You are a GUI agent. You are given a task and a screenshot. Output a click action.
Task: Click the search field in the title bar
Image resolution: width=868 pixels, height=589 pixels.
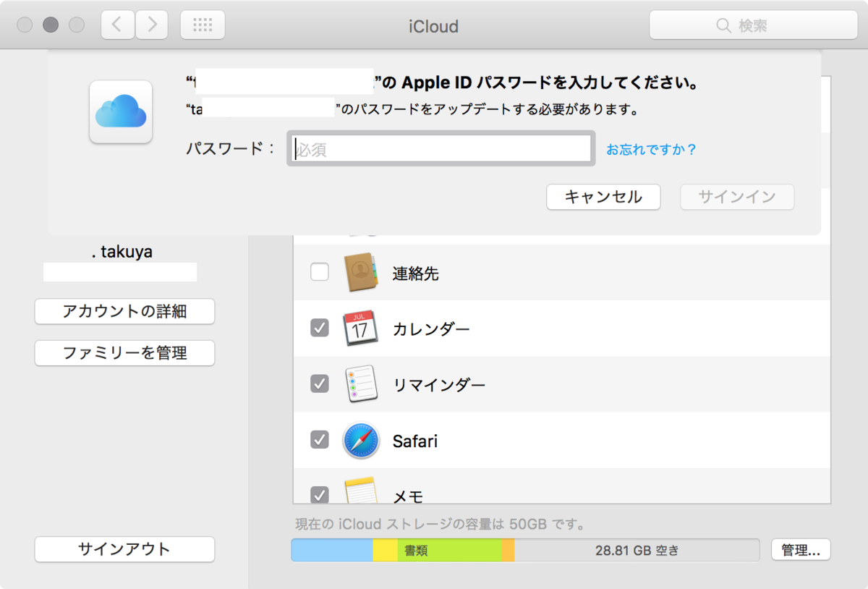pyautogui.click(x=753, y=26)
